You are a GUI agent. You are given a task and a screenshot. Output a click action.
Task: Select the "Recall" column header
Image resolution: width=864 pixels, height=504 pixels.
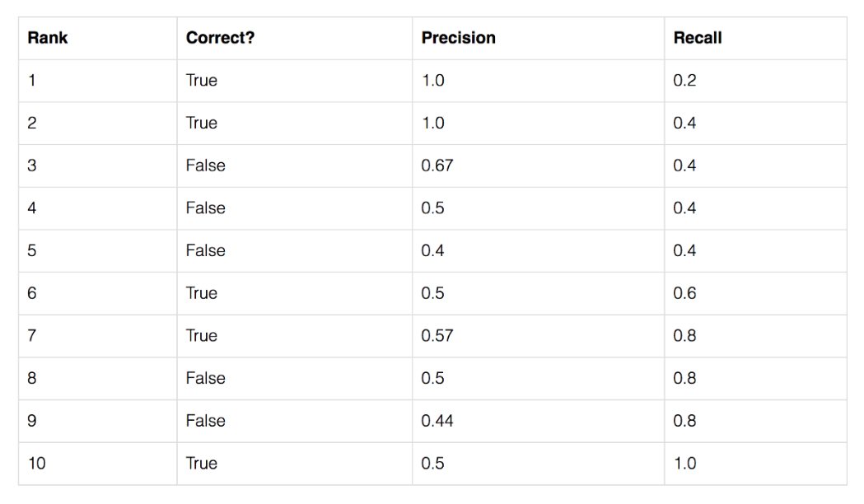pos(697,38)
